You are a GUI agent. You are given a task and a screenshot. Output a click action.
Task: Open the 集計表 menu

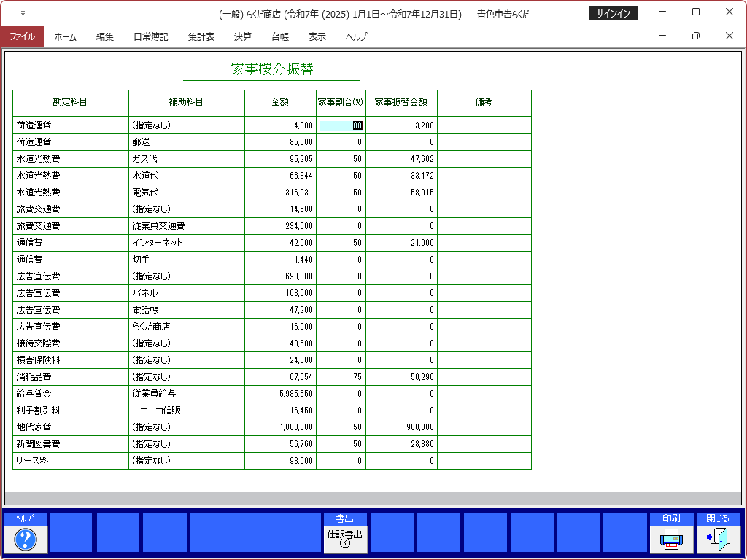tap(201, 36)
